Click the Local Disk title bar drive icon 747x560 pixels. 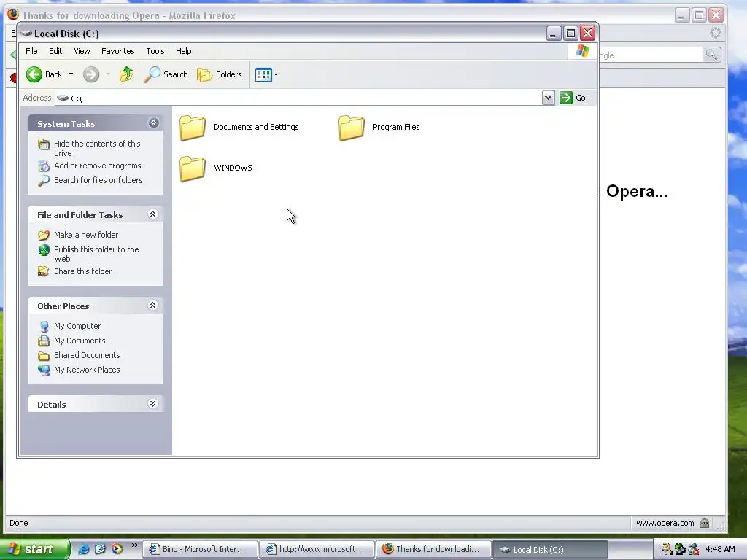click(x=26, y=34)
